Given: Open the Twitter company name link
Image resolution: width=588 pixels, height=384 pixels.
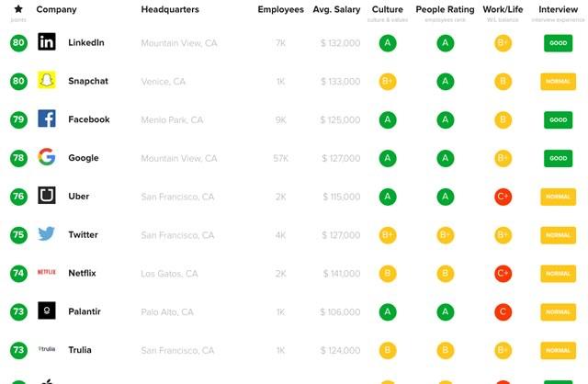Looking at the screenshot, I should 83,234.
